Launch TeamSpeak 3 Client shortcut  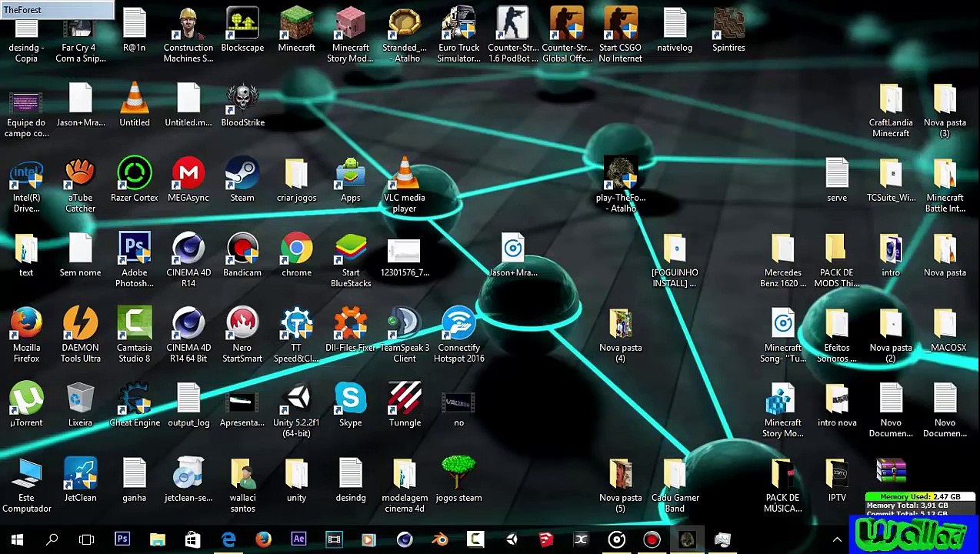coord(405,336)
